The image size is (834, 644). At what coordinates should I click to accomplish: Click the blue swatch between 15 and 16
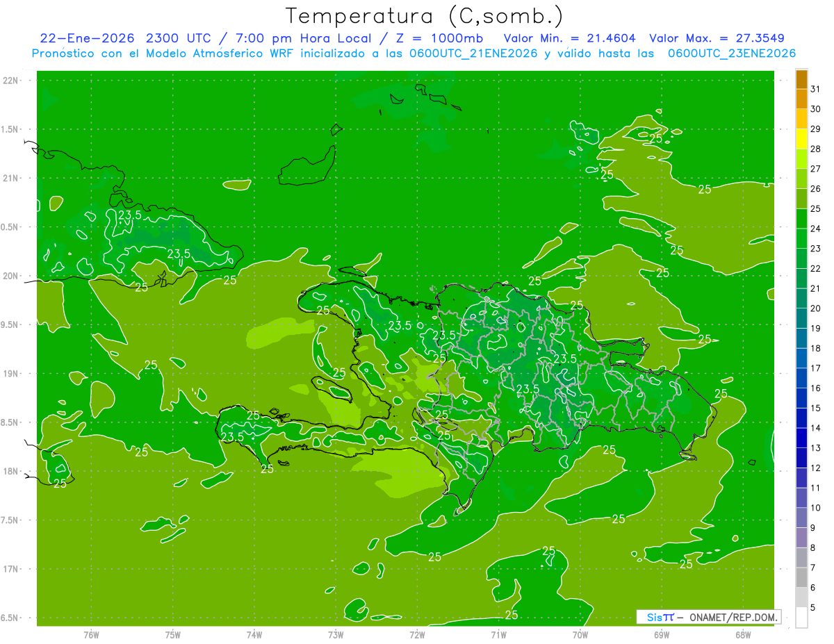point(801,398)
